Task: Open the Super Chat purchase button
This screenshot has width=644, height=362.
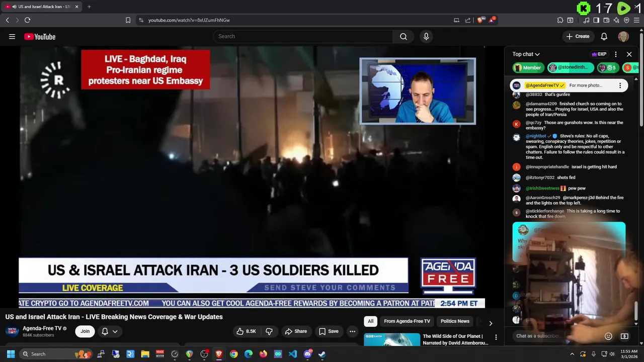Action: [x=624, y=336]
